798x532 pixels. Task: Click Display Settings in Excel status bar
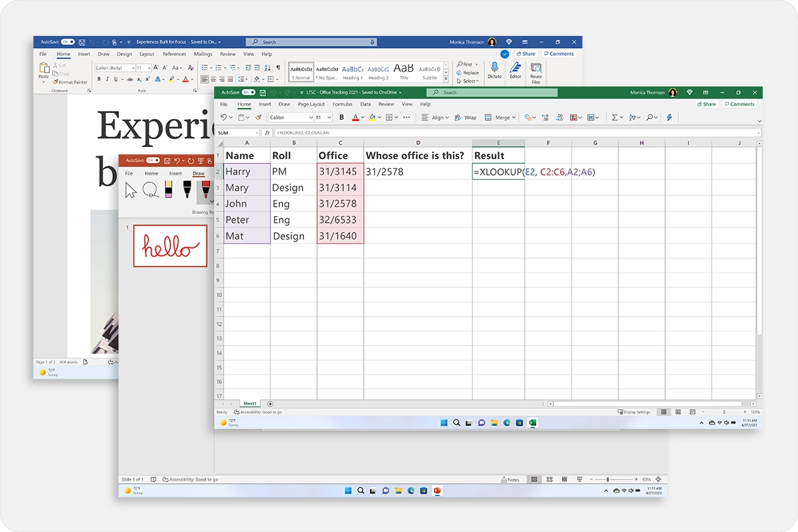tap(634, 412)
